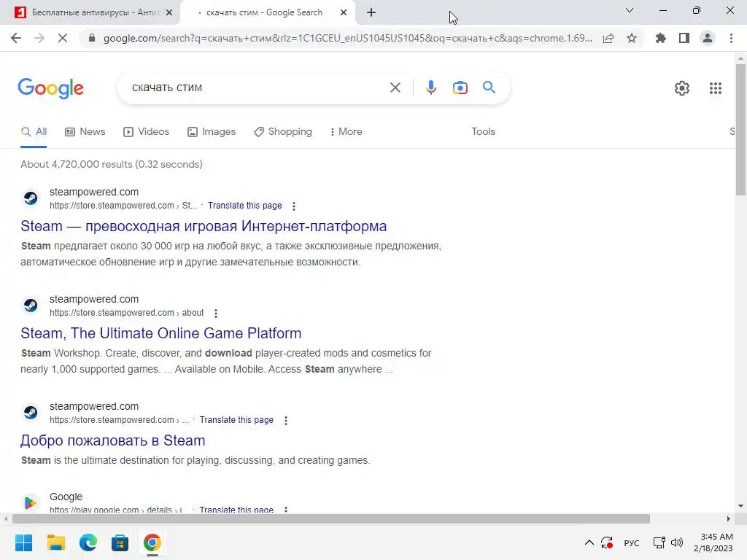The image size is (747, 560).
Task: Select the All results tab
Action: tap(34, 132)
